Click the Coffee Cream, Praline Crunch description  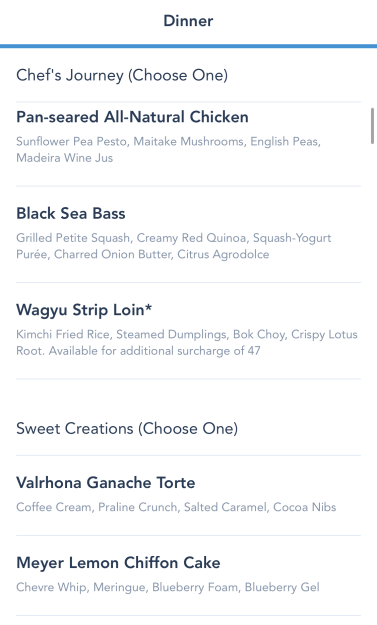[x=176, y=507]
